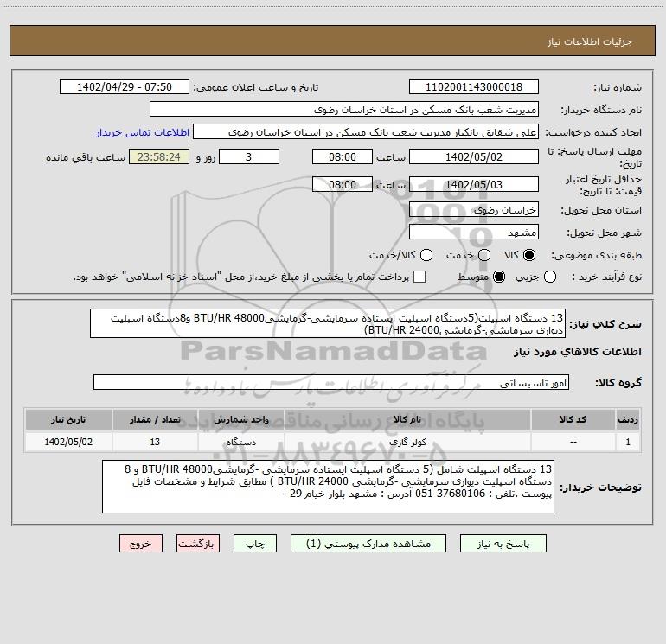Click the خروج exit button
Screen dimensions: 666x644
point(141,544)
